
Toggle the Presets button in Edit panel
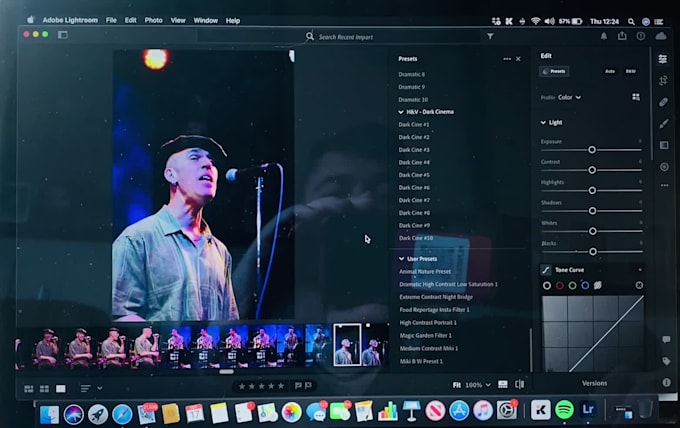[x=554, y=71]
